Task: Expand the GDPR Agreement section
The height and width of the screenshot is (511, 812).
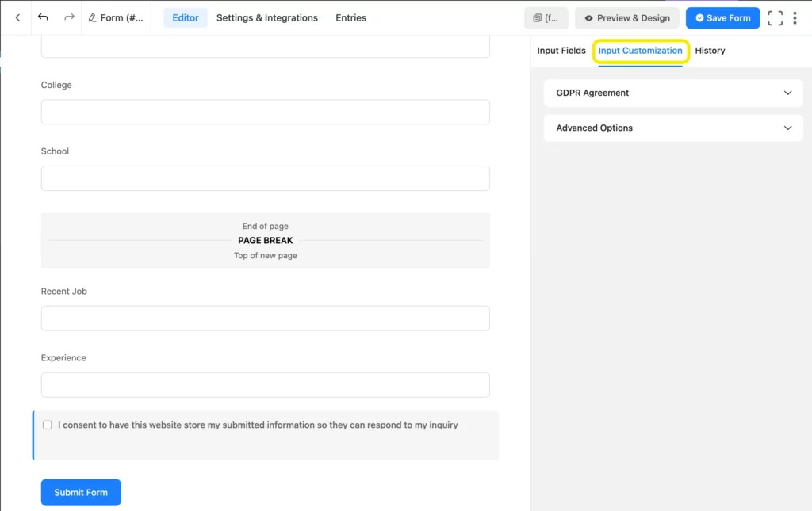Action: click(673, 93)
